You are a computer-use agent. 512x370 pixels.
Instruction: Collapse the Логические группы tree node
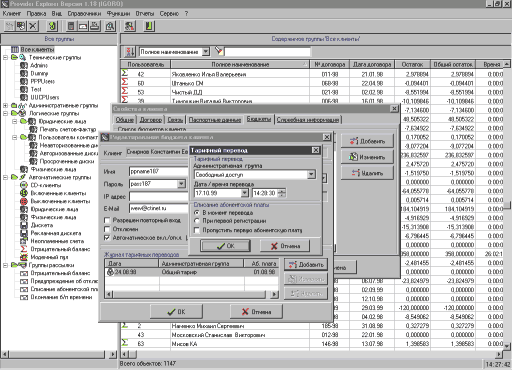point(5,113)
